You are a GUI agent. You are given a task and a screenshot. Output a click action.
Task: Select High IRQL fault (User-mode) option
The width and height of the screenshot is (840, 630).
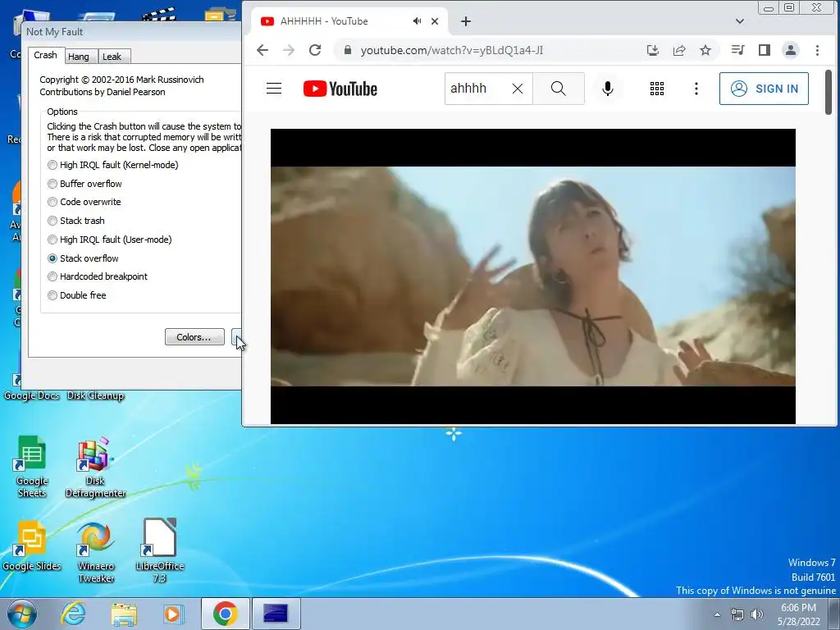pyautogui.click(x=110, y=240)
